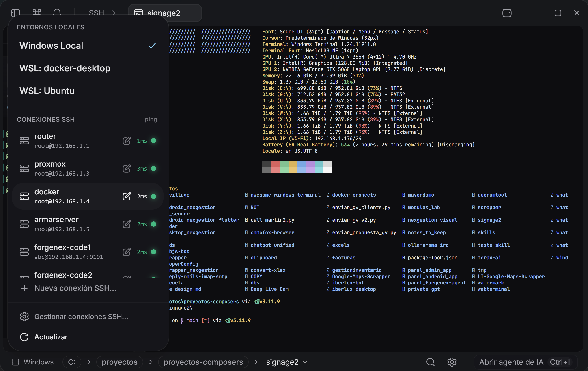Open the notifications bell
The width and height of the screenshot is (588, 371).
pos(57,13)
